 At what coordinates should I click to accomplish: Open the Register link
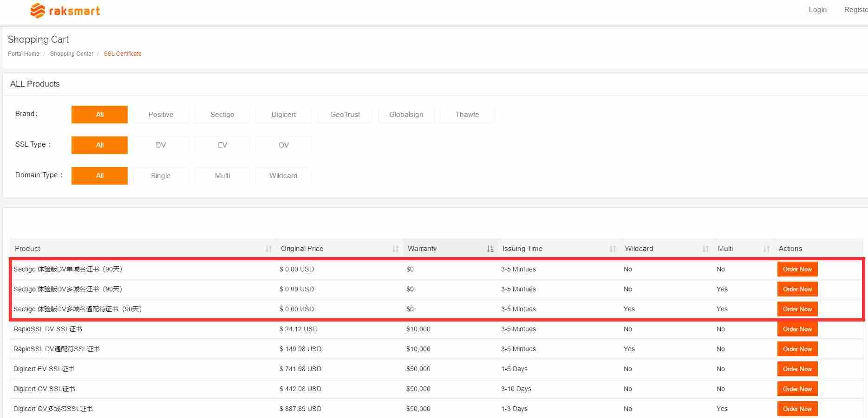(x=856, y=10)
